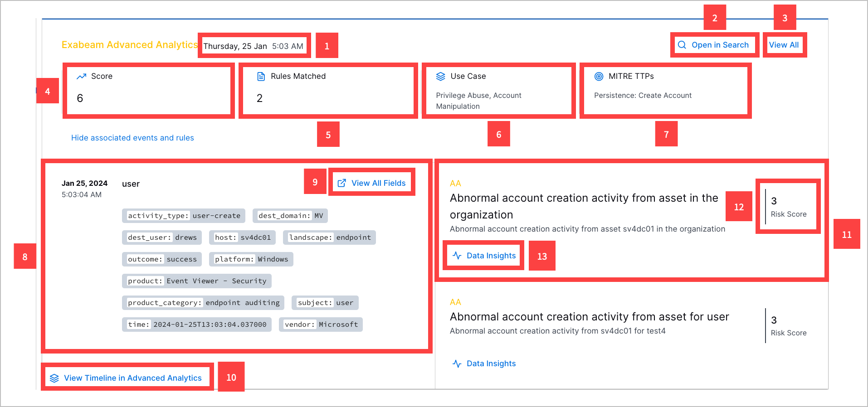Select the landscape: endpoint field chip
The height and width of the screenshot is (407, 868).
tap(330, 237)
